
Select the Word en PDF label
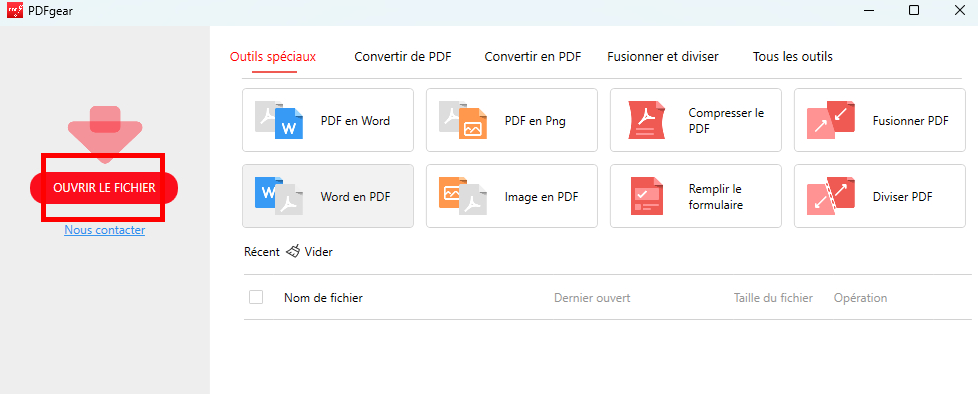click(x=355, y=197)
